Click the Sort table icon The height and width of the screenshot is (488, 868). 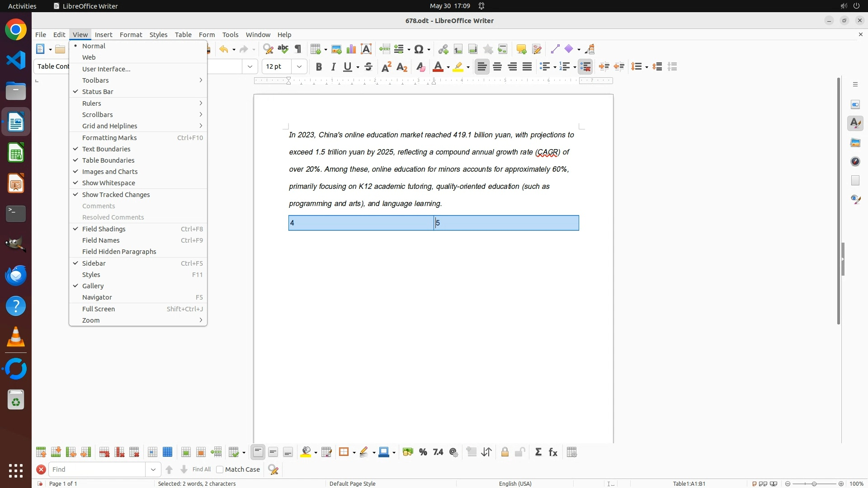click(x=486, y=452)
